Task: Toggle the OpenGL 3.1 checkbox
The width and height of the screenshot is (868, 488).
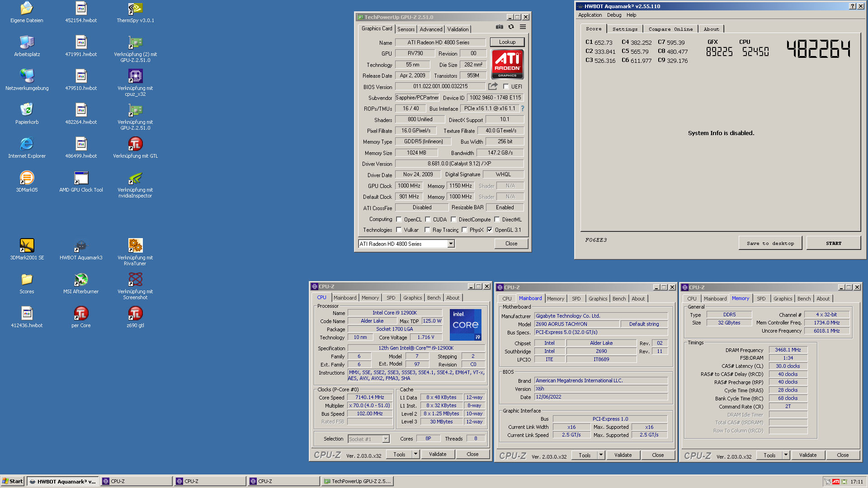Action: (490, 230)
